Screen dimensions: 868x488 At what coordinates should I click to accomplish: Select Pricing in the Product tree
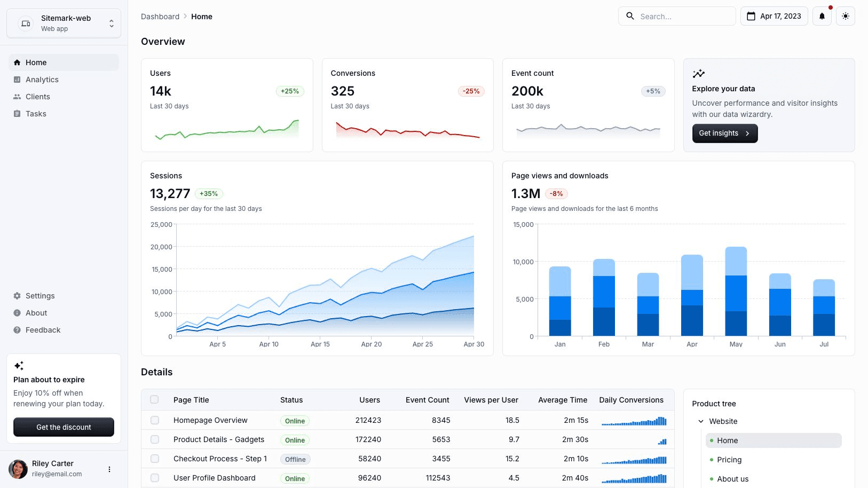(x=729, y=459)
